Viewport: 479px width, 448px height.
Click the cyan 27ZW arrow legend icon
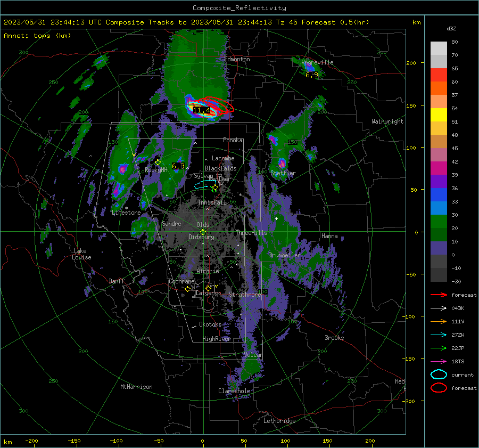[439, 335]
